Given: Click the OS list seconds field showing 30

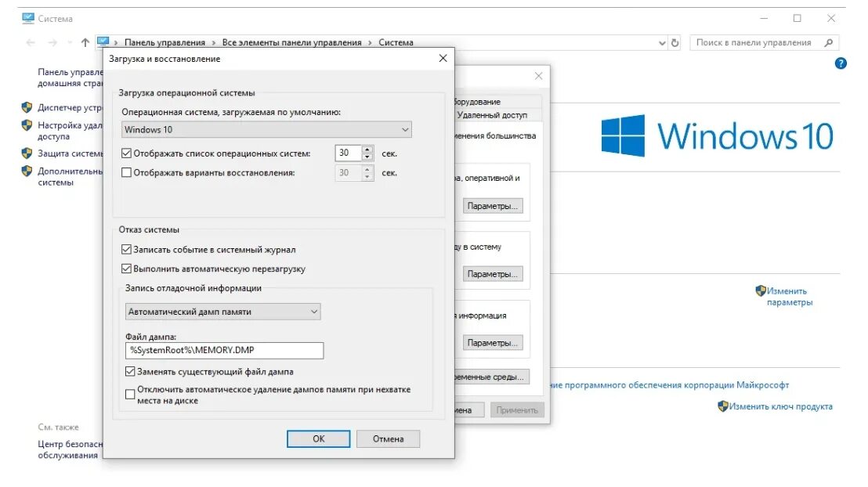Looking at the screenshot, I should [348, 153].
